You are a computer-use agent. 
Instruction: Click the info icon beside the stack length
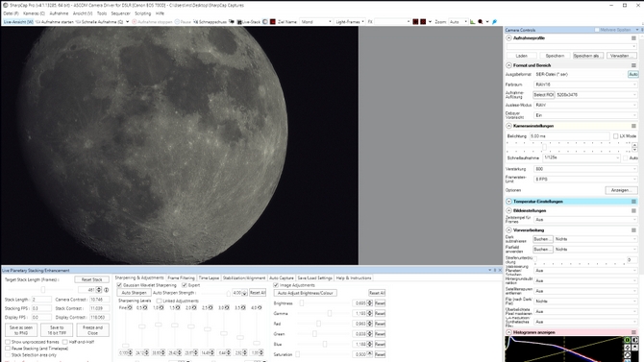[107, 290]
